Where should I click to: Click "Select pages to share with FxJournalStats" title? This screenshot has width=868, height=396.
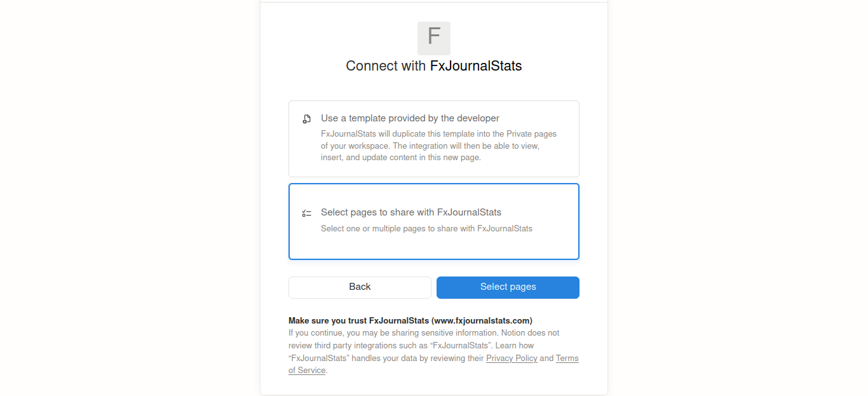point(411,212)
